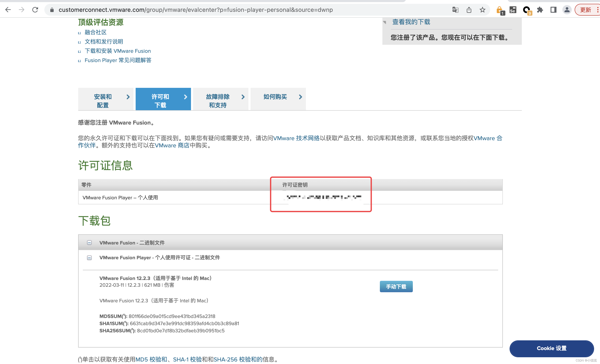The width and height of the screenshot is (600, 364).
Task: Switch to the 故障排除和支持 tab
Action: click(220, 101)
